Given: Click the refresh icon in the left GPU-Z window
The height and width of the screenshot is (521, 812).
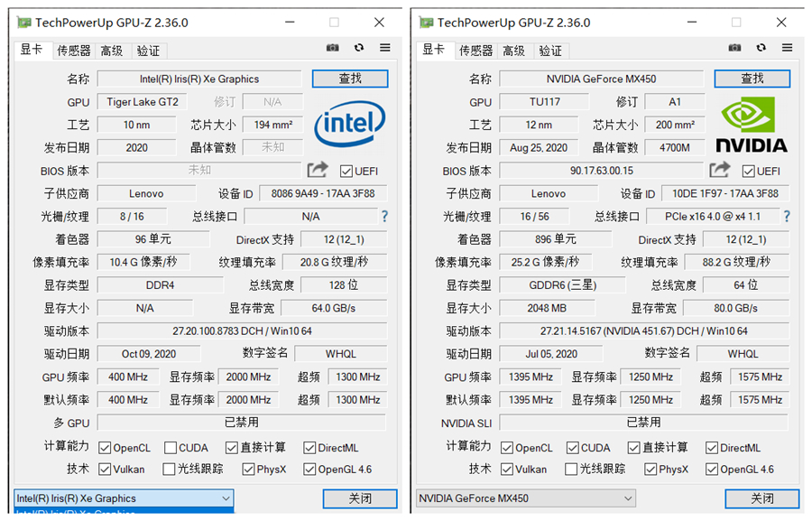Looking at the screenshot, I should (x=359, y=48).
